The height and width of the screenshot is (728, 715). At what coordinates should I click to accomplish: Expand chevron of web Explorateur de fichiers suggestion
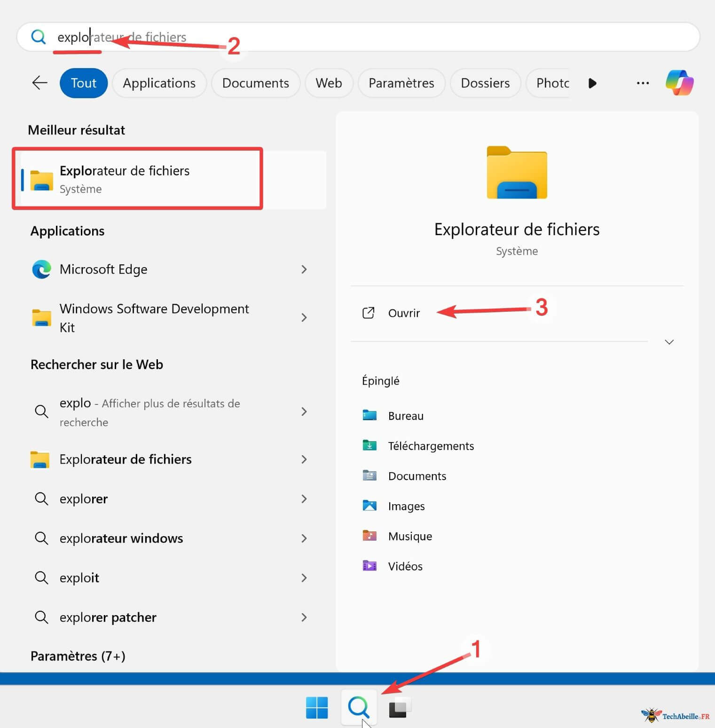pos(304,459)
